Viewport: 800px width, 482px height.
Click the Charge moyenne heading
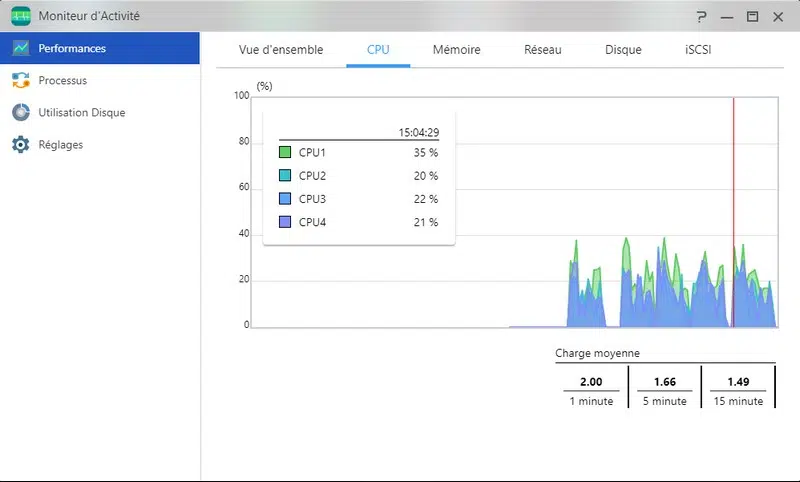[597, 353]
